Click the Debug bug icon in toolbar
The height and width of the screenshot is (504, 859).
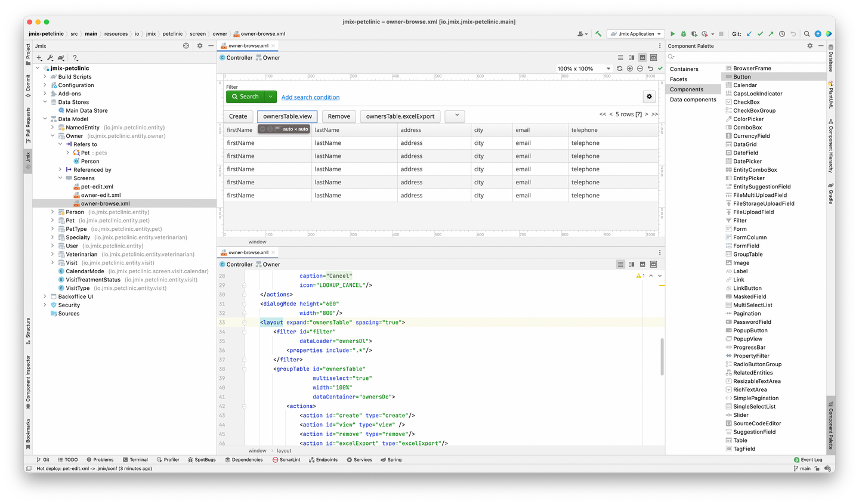pyautogui.click(x=684, y=34)
